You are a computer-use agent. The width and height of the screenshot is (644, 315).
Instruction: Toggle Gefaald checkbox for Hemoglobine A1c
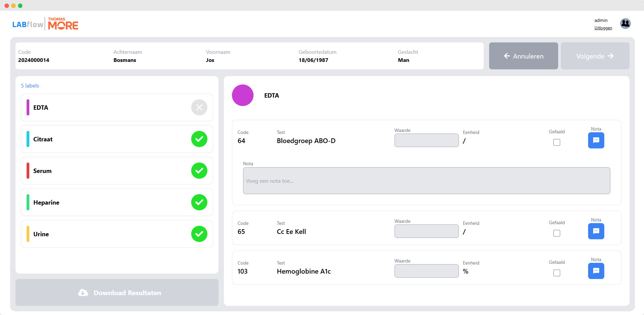557,273
